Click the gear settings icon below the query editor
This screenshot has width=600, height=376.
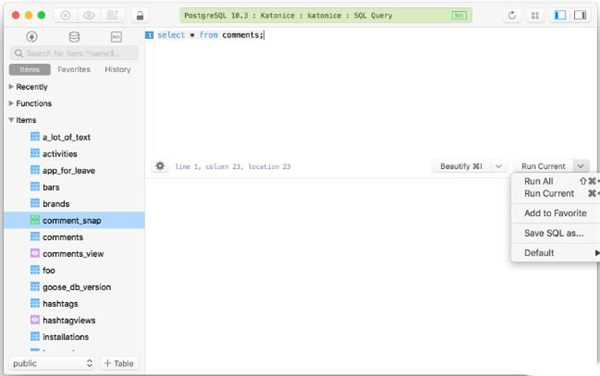coord(160,166)
